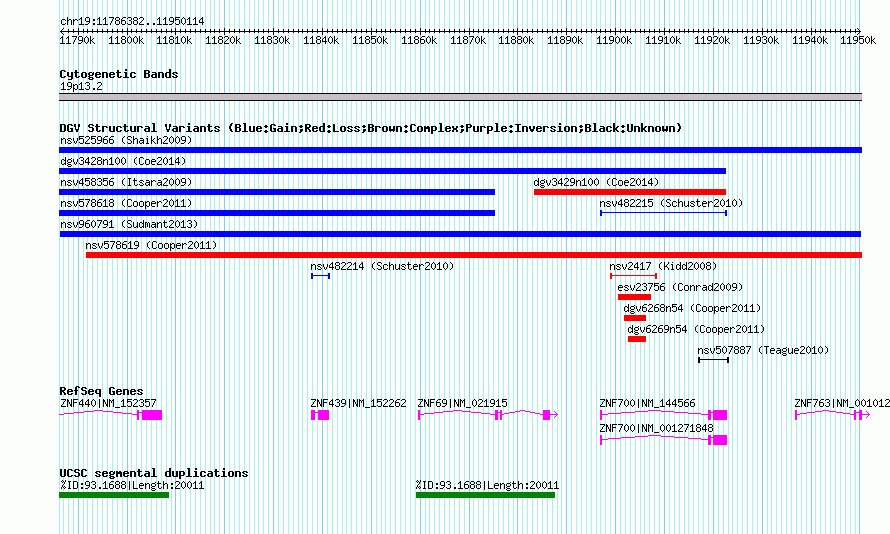
Task: Click the esv23756 (Conrad2009) label
Action: [x=680, y=287]
